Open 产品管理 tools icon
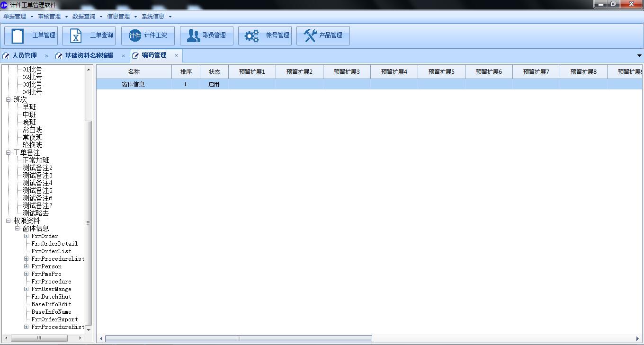The height and width of the screenshot is (345, 644). [x=310, y=36]
